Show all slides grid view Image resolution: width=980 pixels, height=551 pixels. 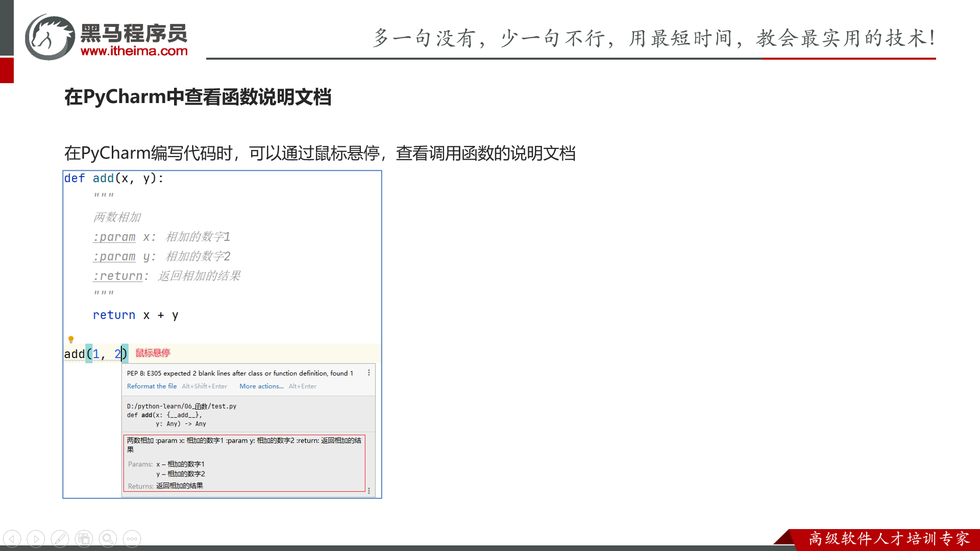(84, 539)
